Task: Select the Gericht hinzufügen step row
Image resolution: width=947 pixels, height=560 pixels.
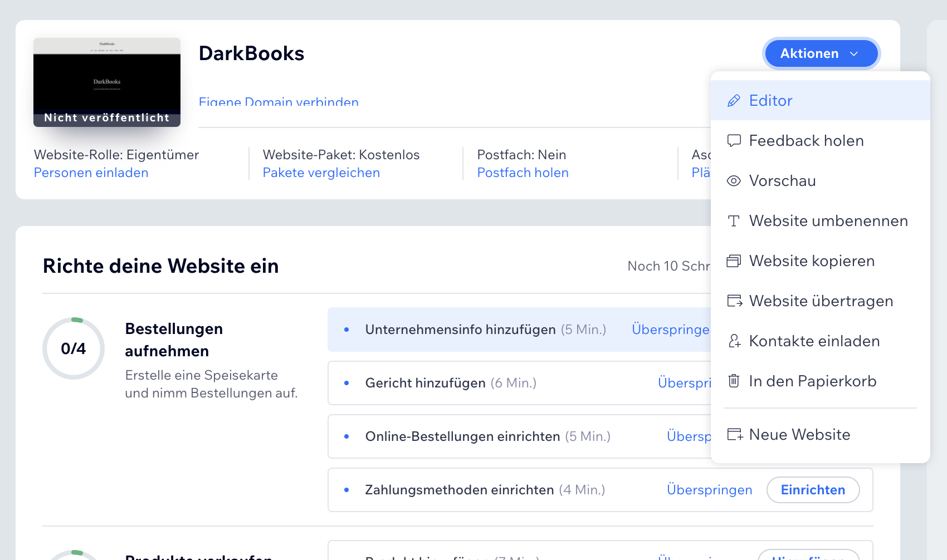Action: coord(519,383)
